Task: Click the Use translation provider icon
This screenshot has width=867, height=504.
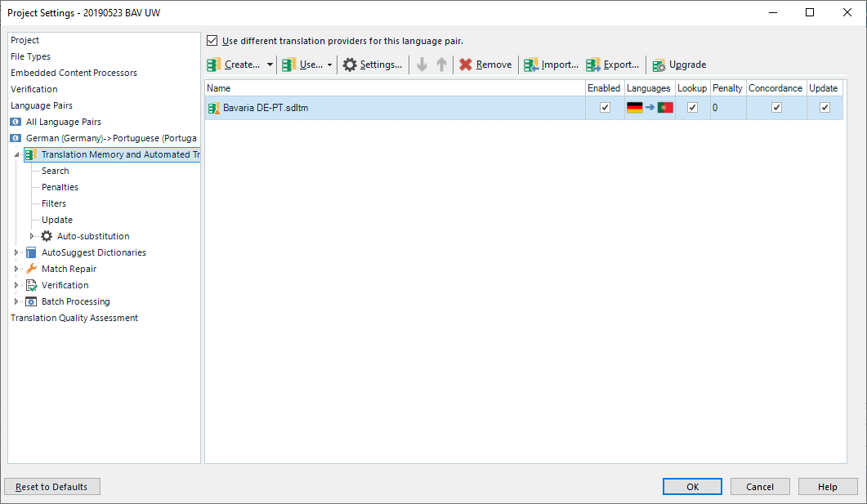Action: [x=288, y=65]
